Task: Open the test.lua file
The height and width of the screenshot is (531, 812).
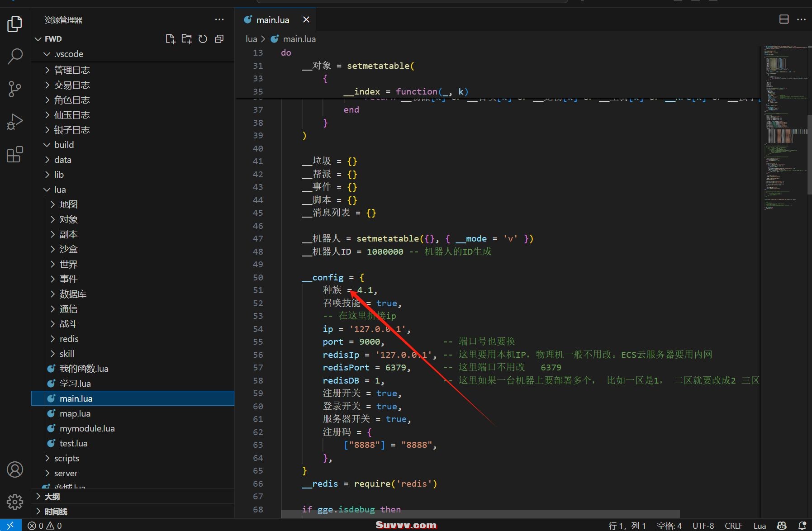Action: 133,443
